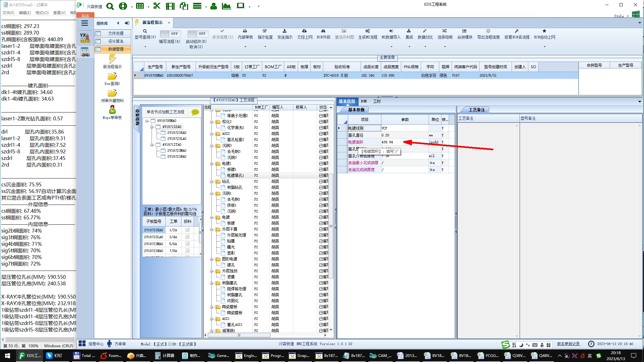Click Nope单审核 person icon
The width and height of the screenshot is (644, 362).
pos(112,110)
